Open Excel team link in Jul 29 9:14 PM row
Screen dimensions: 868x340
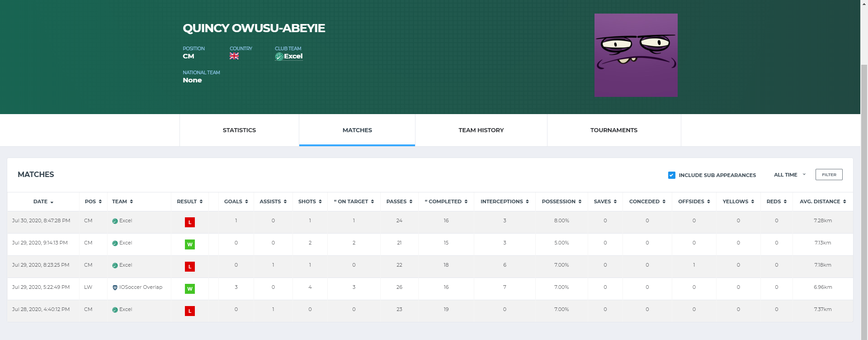[126, 243]
